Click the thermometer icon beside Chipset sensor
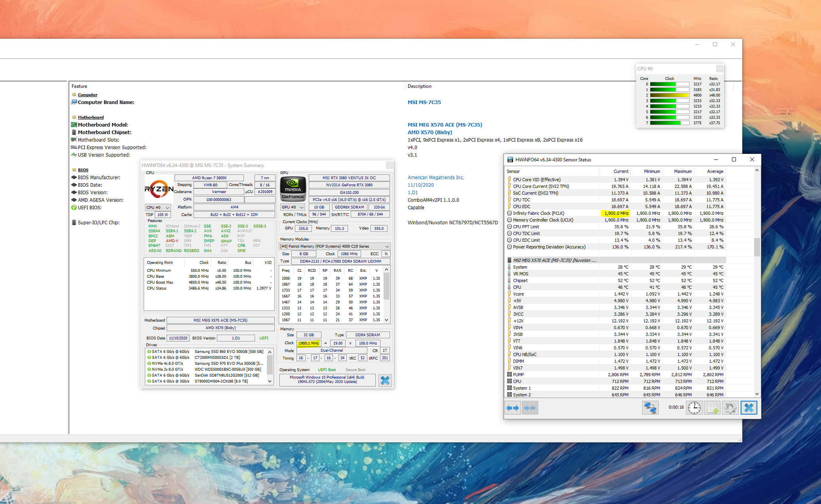 point(509,280)
